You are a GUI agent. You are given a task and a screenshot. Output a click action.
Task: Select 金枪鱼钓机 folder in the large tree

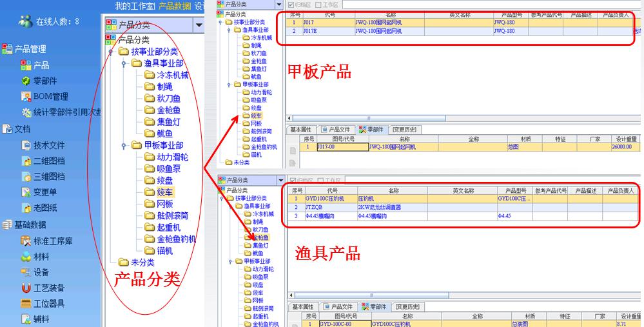click(x=170, y=239)
